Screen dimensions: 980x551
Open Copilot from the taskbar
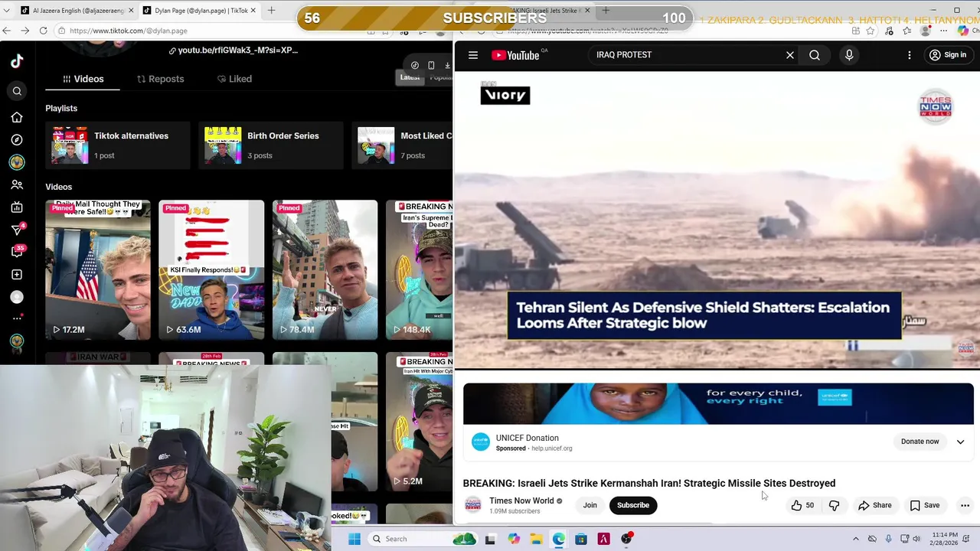point(514,539)
